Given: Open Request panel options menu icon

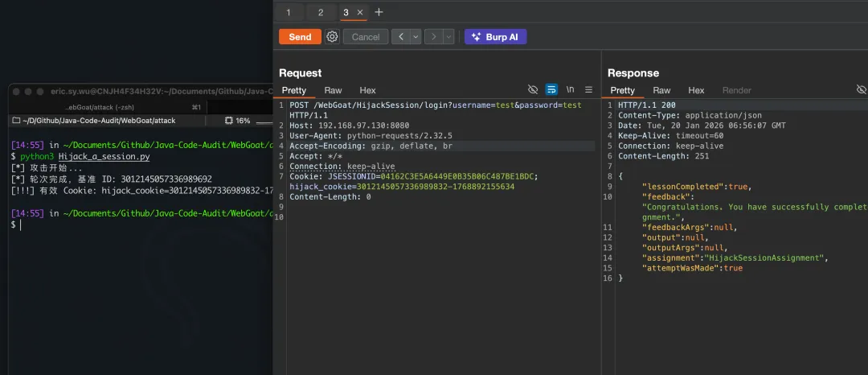Looking at the screenshot, I should [588, 90].
